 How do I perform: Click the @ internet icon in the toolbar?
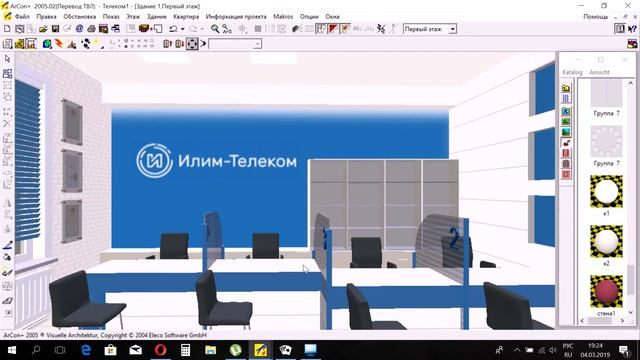click(x=79, y=29)
